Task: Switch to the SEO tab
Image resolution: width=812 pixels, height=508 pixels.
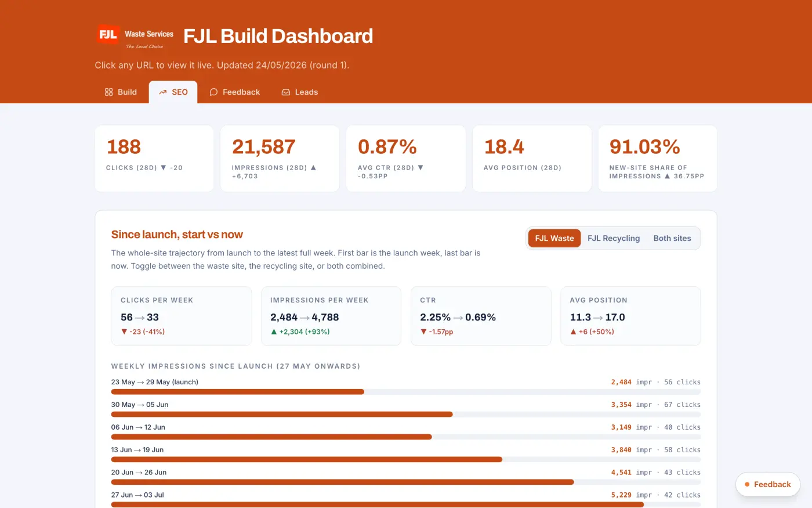Action: [x=173, y=92]
